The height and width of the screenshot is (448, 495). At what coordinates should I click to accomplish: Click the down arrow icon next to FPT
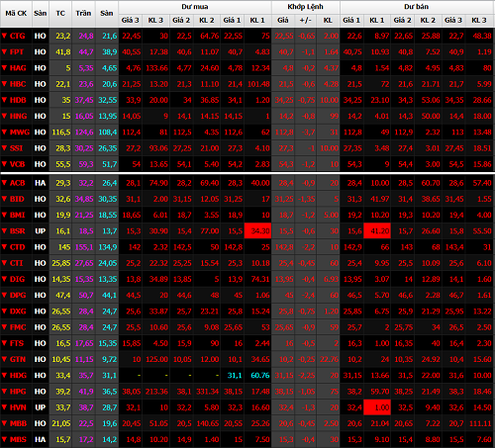coord(4,51)
